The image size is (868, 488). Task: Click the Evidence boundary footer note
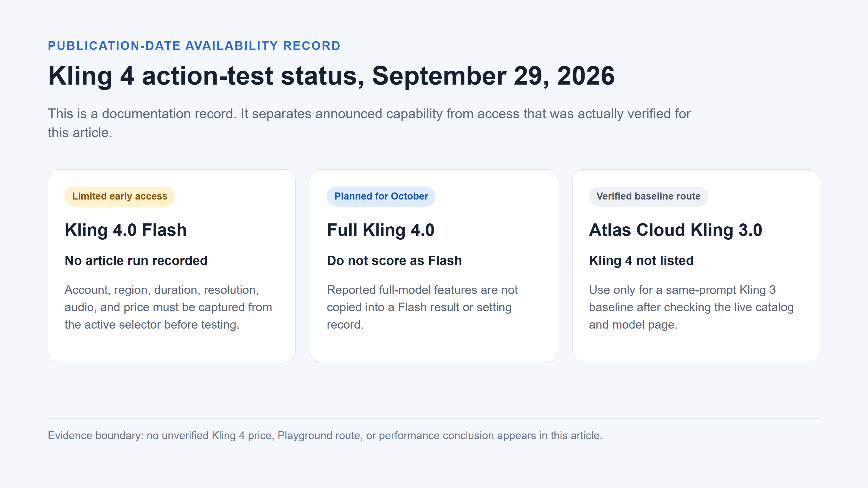pyautogui.click(x=325, y=435)
